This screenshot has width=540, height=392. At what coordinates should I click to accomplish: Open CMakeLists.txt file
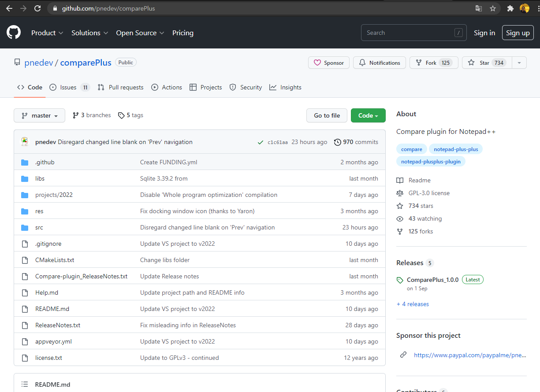click(55, 260)
